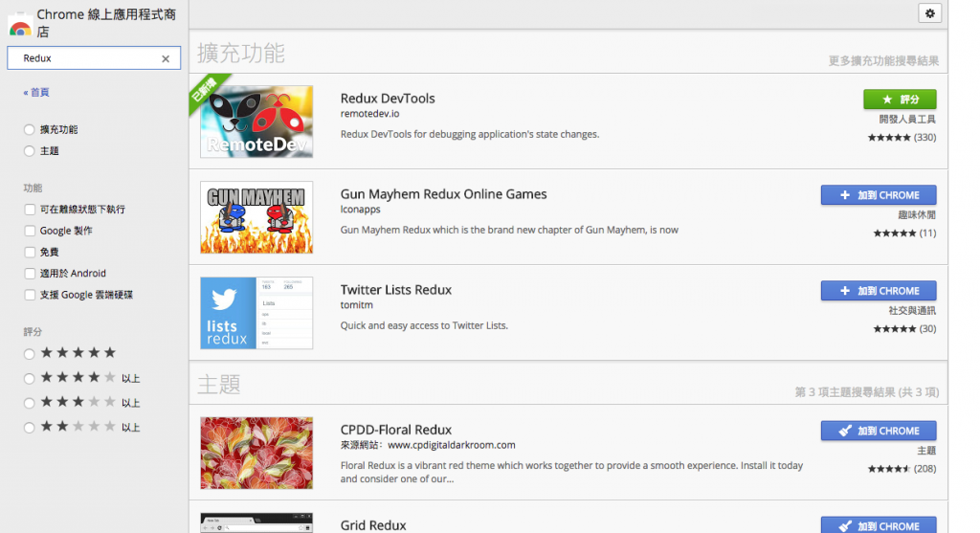The height and width of the screenshot is (533, 980).
Task: Add Grid Redux theme to Chrome
Action: [879, 525]
